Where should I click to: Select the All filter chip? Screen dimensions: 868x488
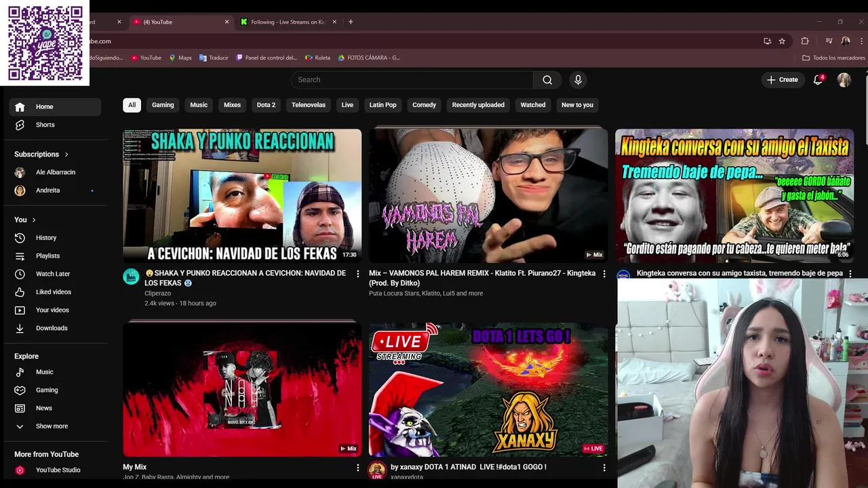132,105
